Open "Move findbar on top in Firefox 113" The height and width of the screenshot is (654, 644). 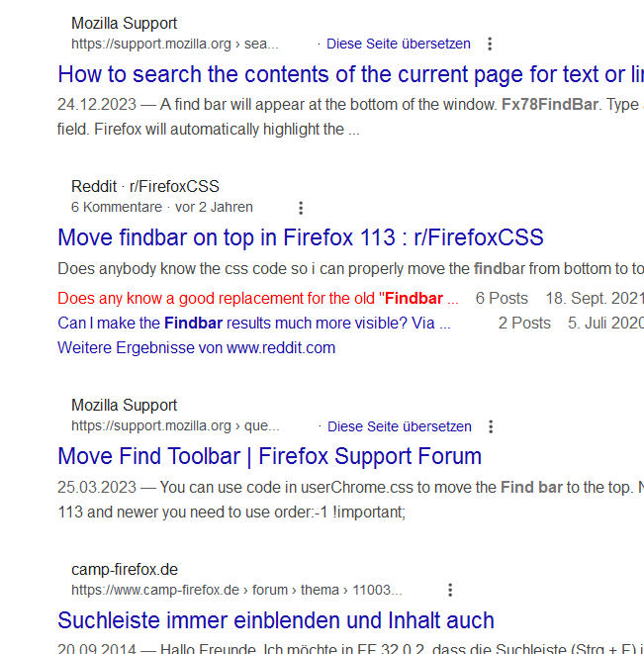(301, 237)
